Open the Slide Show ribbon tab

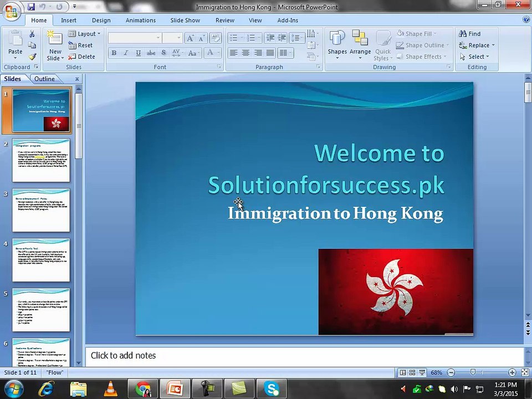click(x=185, y=21)
